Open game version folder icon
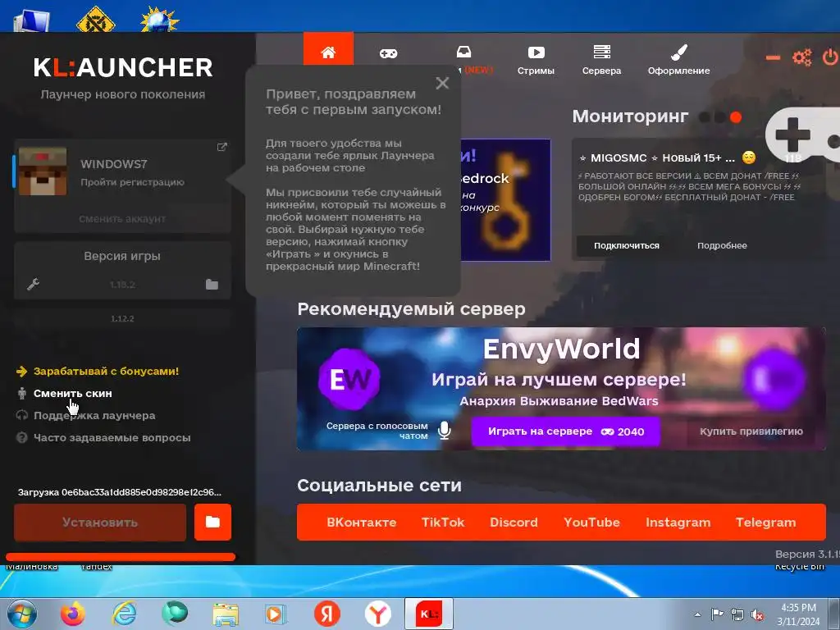The width and height of the screenshot is (840, 630). [x=212, y=284]
